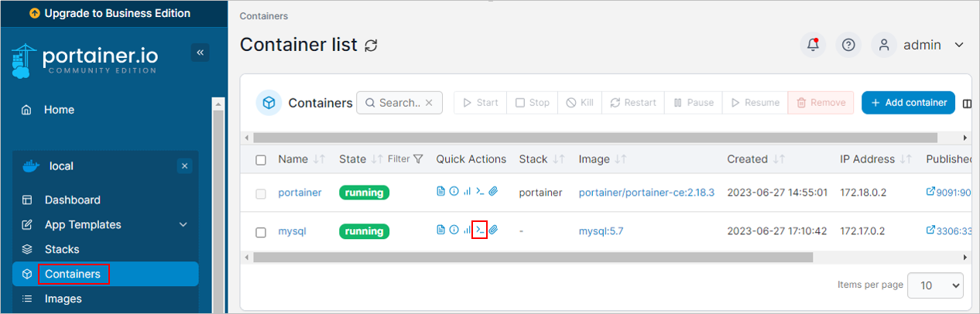The width and height of the screenshot is (980, 314).
Task: Open exec console for mysql container
Action: coord(480,230)
